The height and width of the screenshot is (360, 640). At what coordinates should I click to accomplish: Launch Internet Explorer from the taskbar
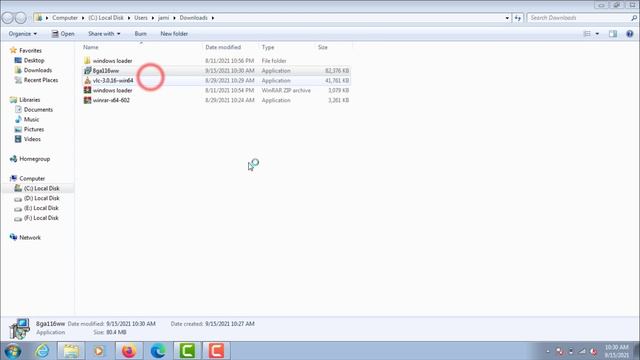[x=42, y=351]
